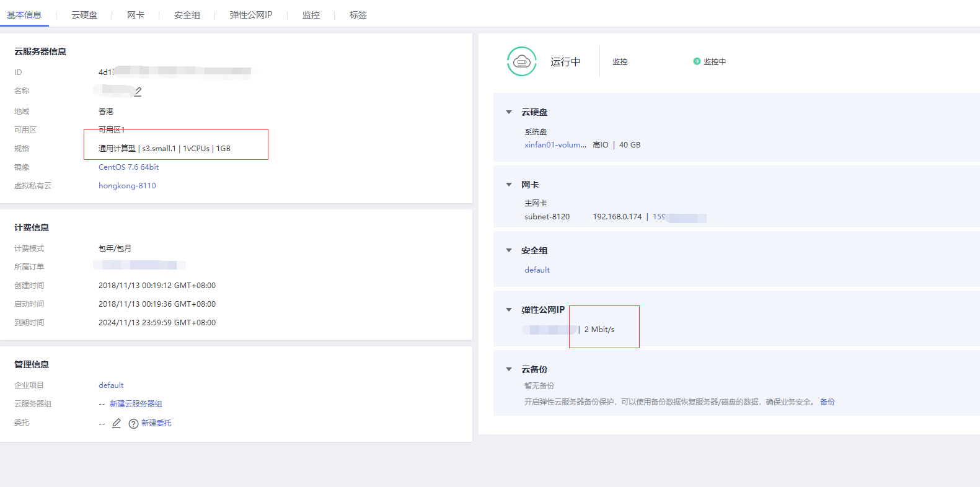Collapse the 弹性公网IP section
Viewport: 980px width, 487px height.
(509, 310)
